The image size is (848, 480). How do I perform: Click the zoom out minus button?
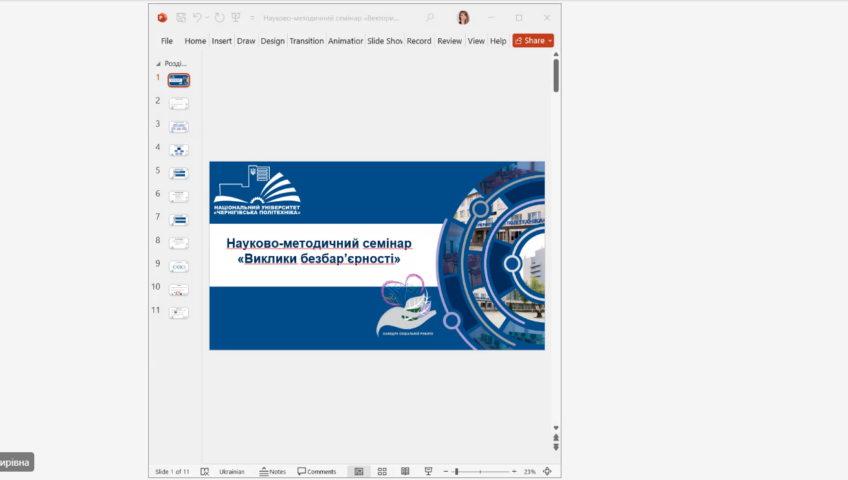[446, 472]
